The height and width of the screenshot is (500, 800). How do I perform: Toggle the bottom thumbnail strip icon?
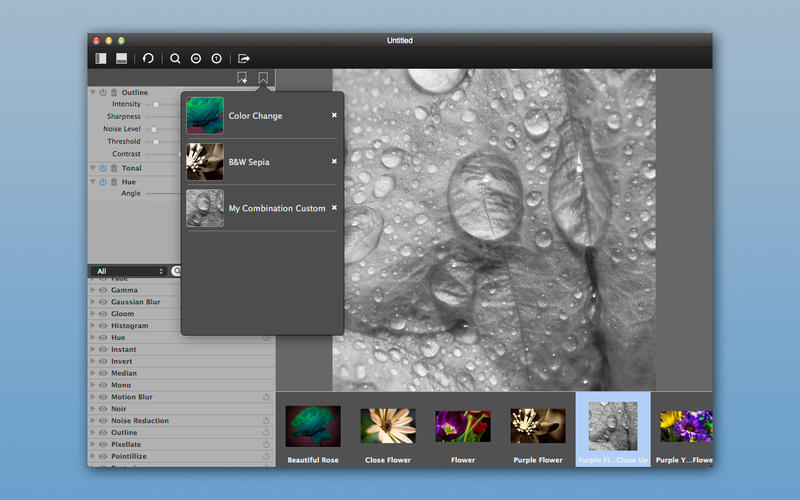point(121,58)
